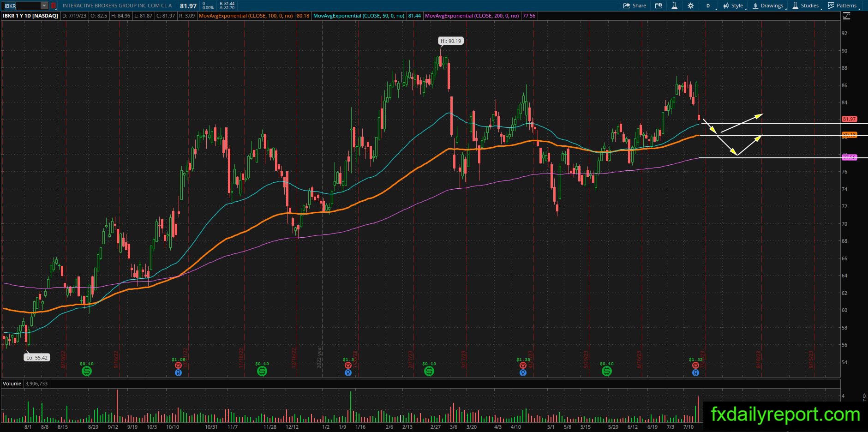Click the 3,906,733 volume value
This screenshot has height=432, width=868.
point(36,384)
